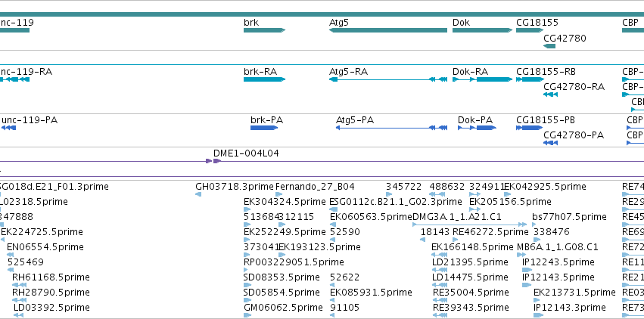Select the Atg5 gene bar
The image size is (644, 319).
click(388, 30)
